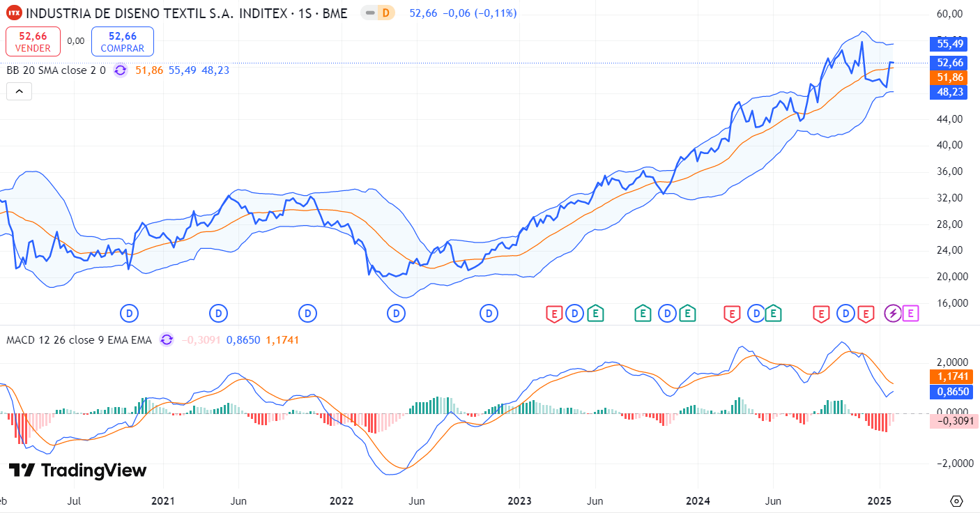The height and width of the screenshot is (513, 980).
Task: Click the 2023 label on time axis
Action: click(x=519, y=501)
